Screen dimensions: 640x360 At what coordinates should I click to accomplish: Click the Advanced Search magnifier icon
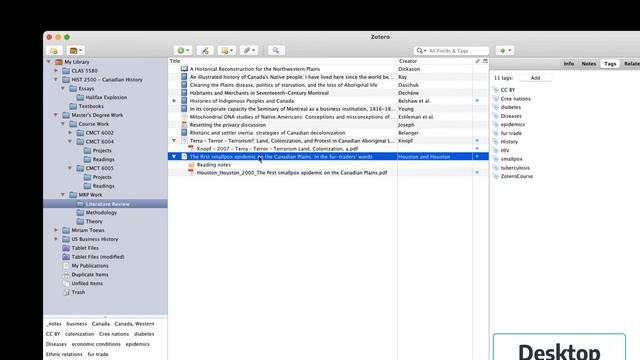tap(276, 50)
